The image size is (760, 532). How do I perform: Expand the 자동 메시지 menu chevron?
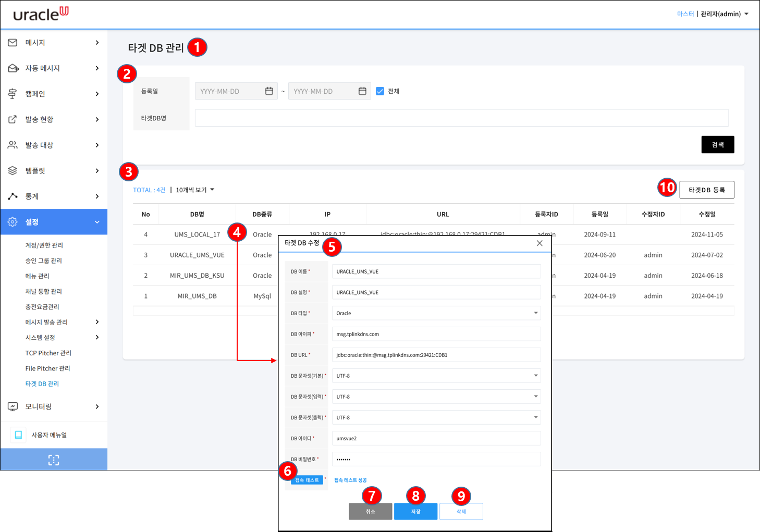(x=97, y=68)
